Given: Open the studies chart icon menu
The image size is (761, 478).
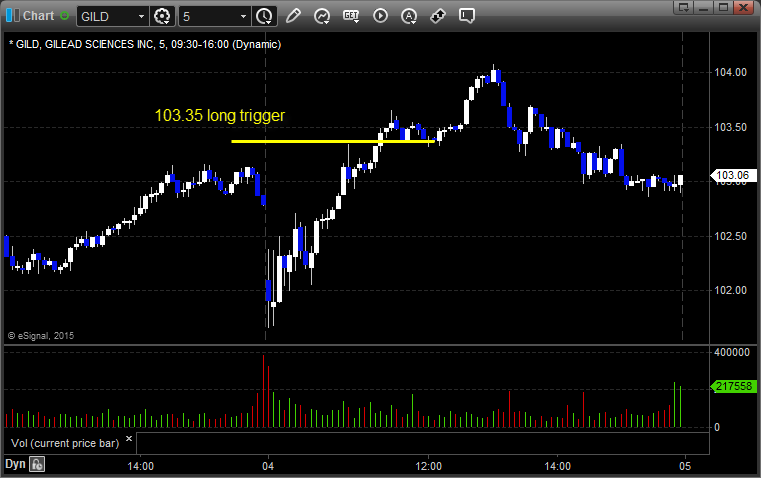Looking at the screenshot, I should coord(322,16).
